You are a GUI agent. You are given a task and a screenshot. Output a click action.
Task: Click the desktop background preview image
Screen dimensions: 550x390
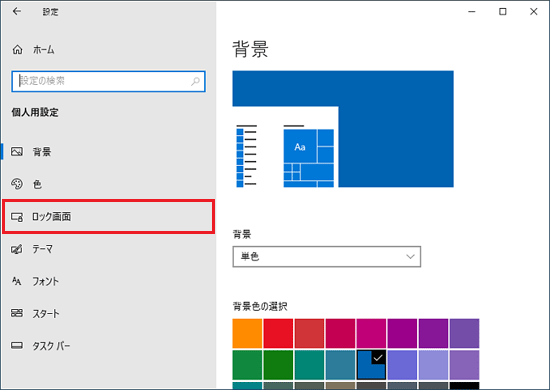(343, 129)
